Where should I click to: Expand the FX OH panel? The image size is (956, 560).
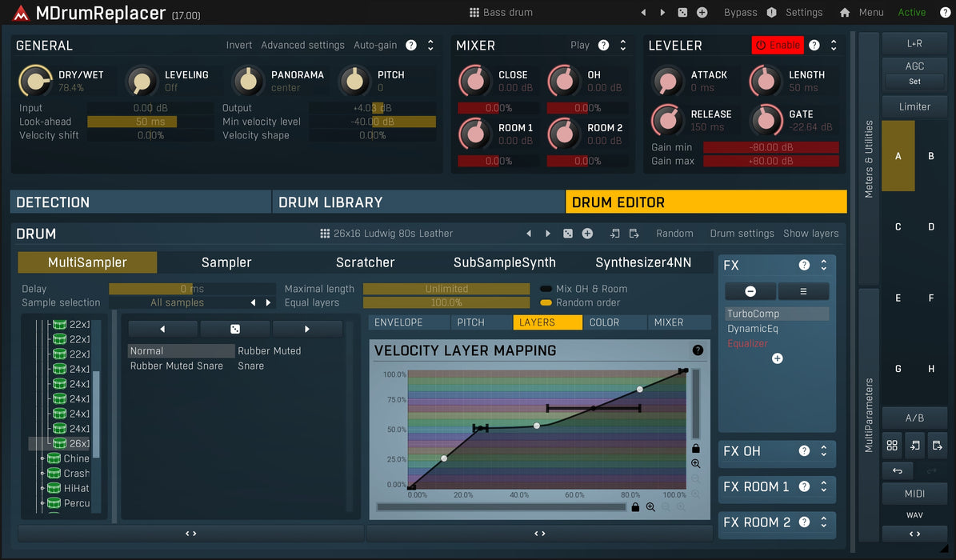[823, 451]
